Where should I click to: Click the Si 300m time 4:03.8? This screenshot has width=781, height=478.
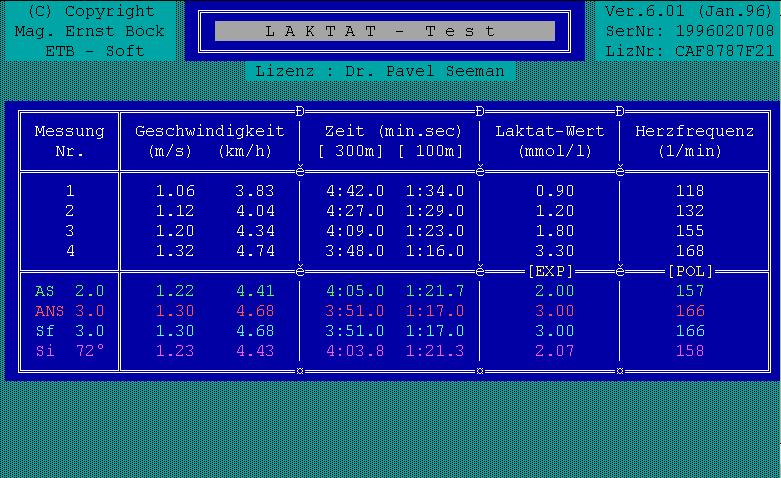355,351
